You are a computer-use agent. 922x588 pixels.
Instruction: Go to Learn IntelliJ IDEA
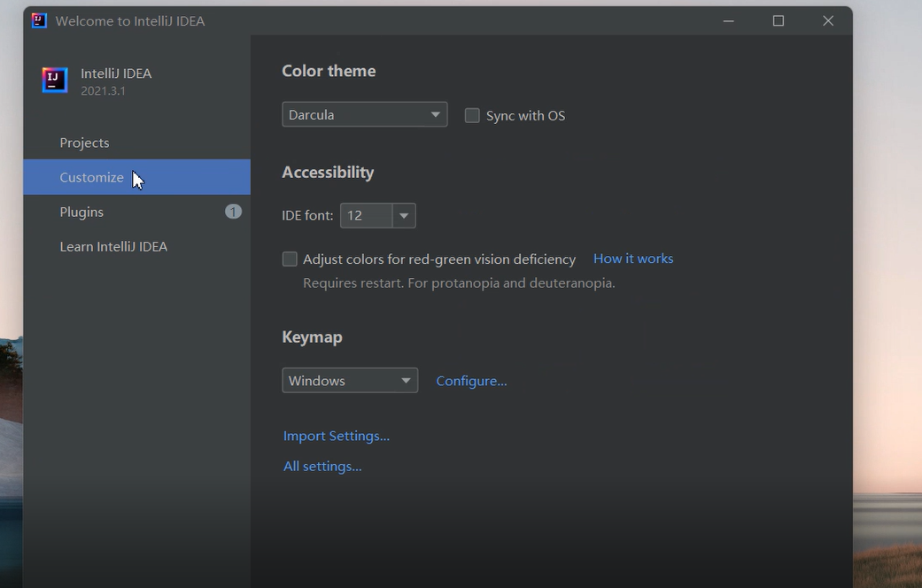coord(136,246)
